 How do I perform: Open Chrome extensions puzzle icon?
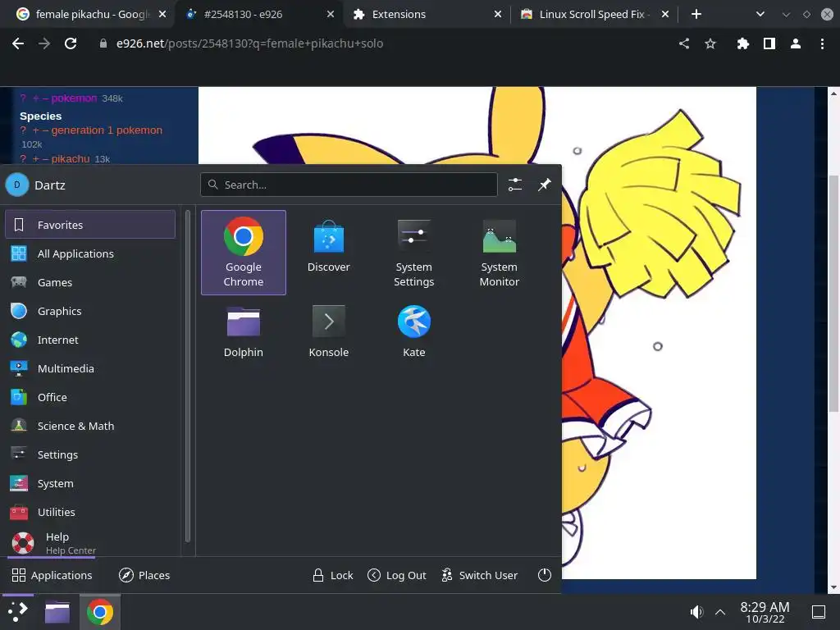tap(742, 43)
